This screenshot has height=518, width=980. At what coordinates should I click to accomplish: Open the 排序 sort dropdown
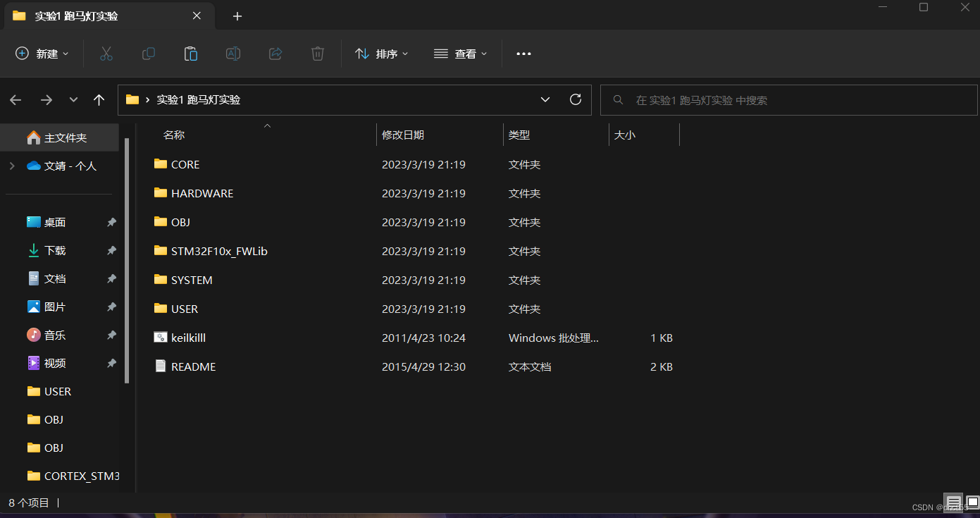[x=381, y=54]
